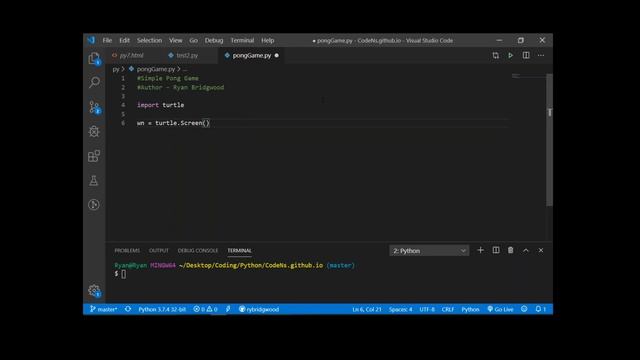Click the Live Share icon in the status bar
Image resolution: width=640 pixels, height=360 pixels.
tap(228, 309)
